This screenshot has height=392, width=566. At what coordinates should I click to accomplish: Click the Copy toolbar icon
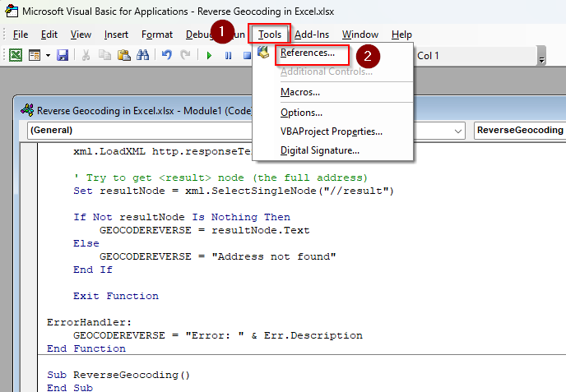[x=104, y=55]
